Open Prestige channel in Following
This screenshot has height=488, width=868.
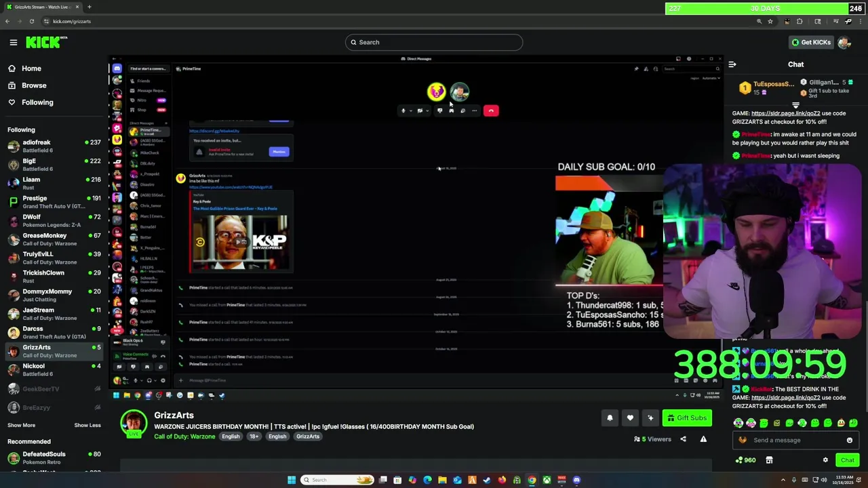click(x=54, y=202)
